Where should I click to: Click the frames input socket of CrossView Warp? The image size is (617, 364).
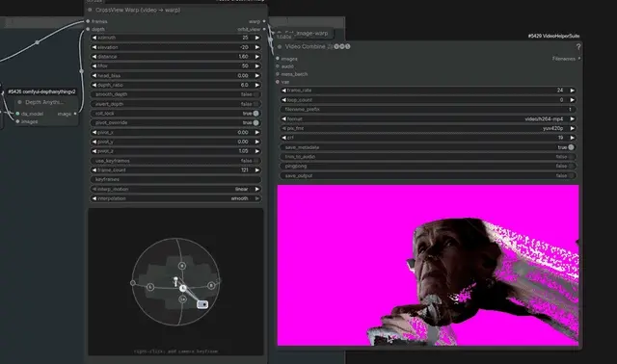(88, 21)
